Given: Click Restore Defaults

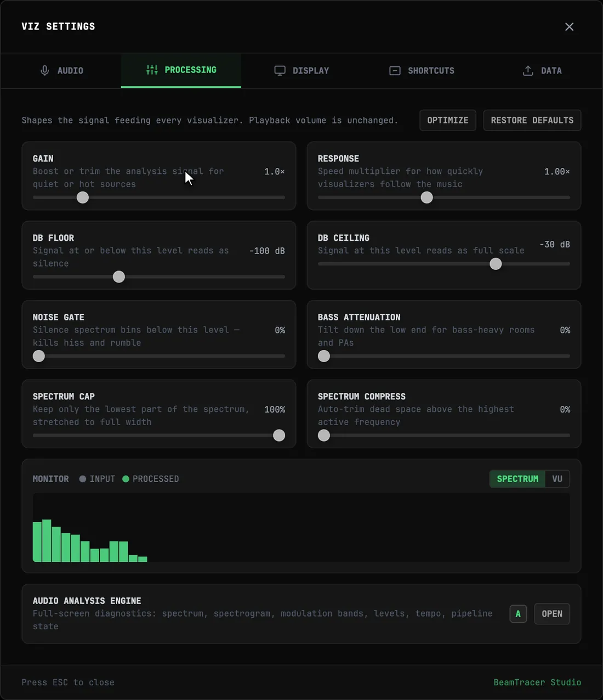Looking at the screenshot, I should click(x=532, y=120).
